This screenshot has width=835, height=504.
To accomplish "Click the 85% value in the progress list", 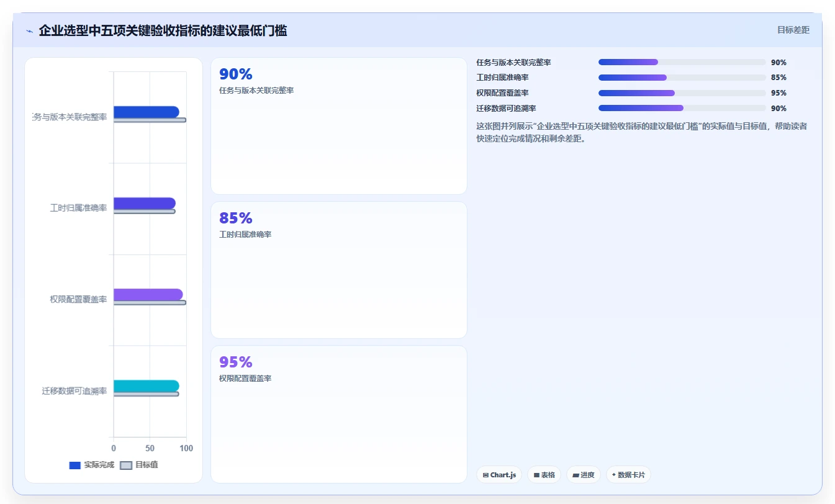I will tap(779, 78).
